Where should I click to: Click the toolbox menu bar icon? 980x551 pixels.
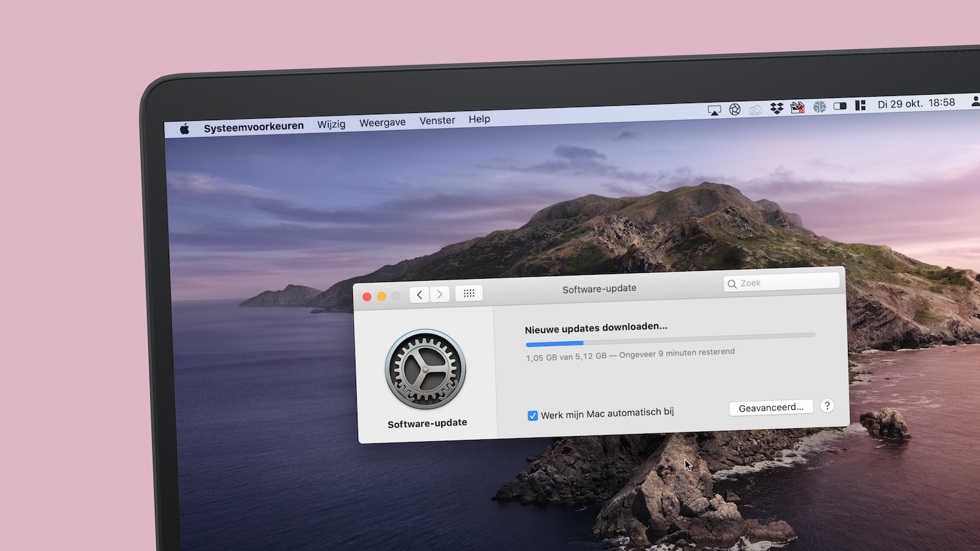click(798, 107)
